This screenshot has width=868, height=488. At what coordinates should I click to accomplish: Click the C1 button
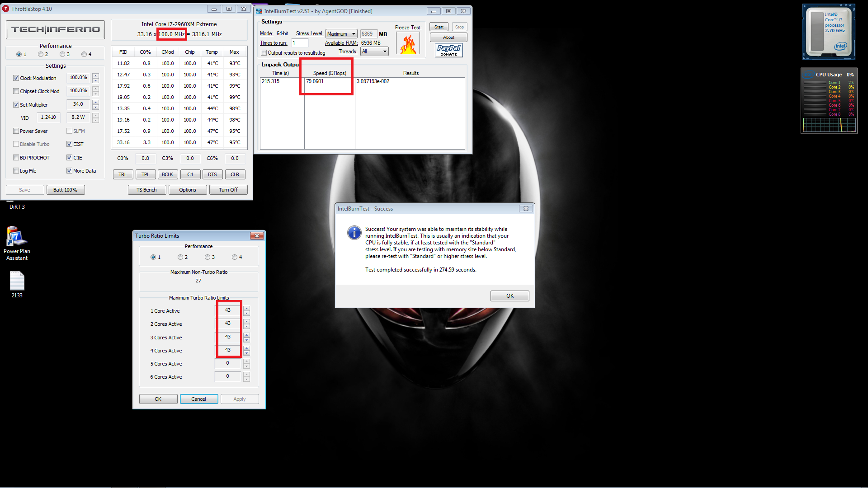[x=190, y=174]
